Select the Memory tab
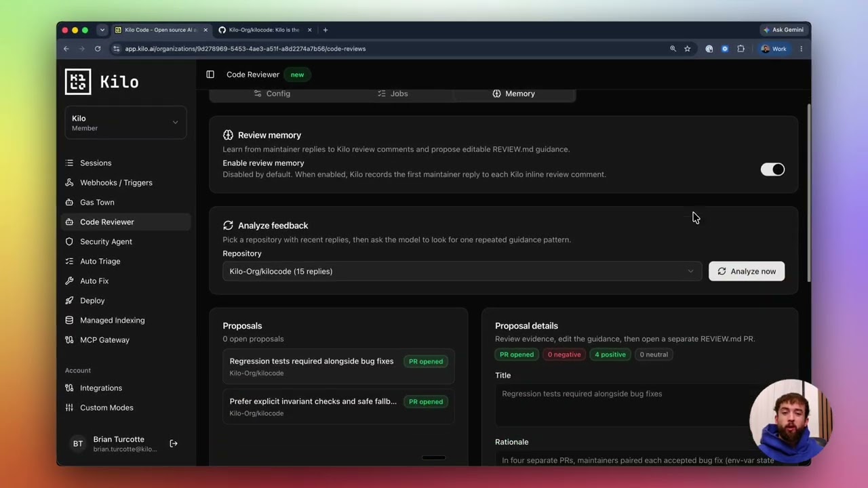 point(514,94)
